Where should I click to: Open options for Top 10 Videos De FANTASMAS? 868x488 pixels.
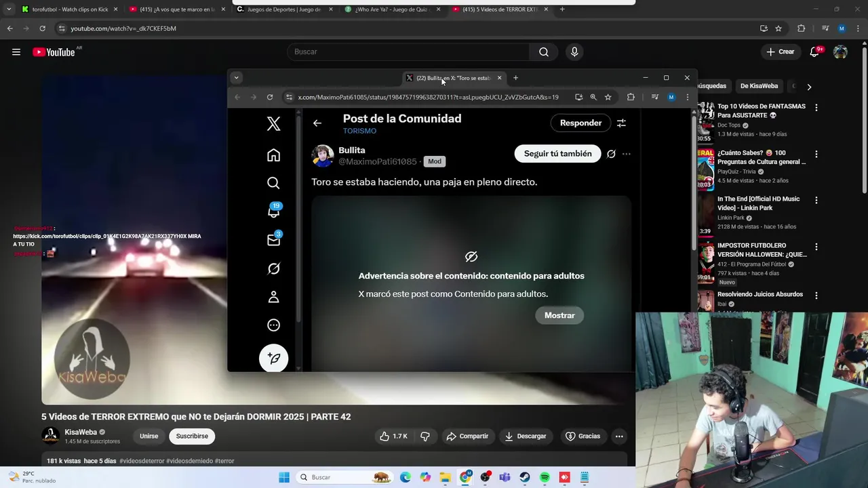click(x=816, y=108)
